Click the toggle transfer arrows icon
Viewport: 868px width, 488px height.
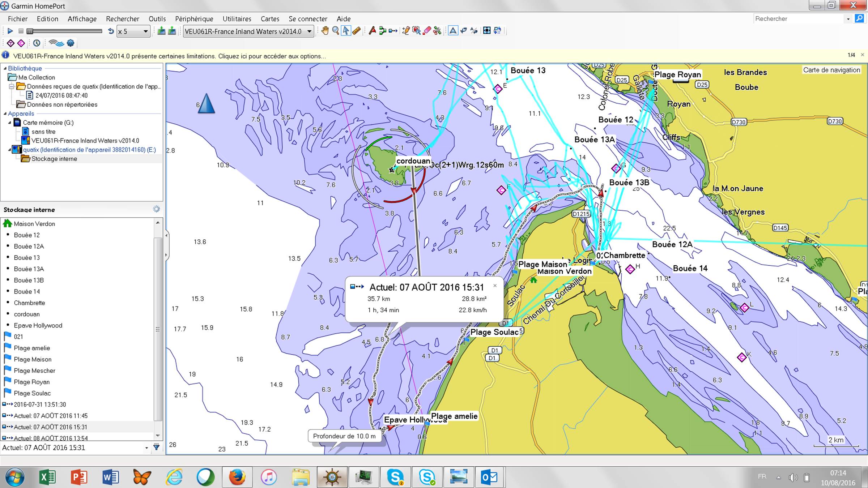point(497,31)
